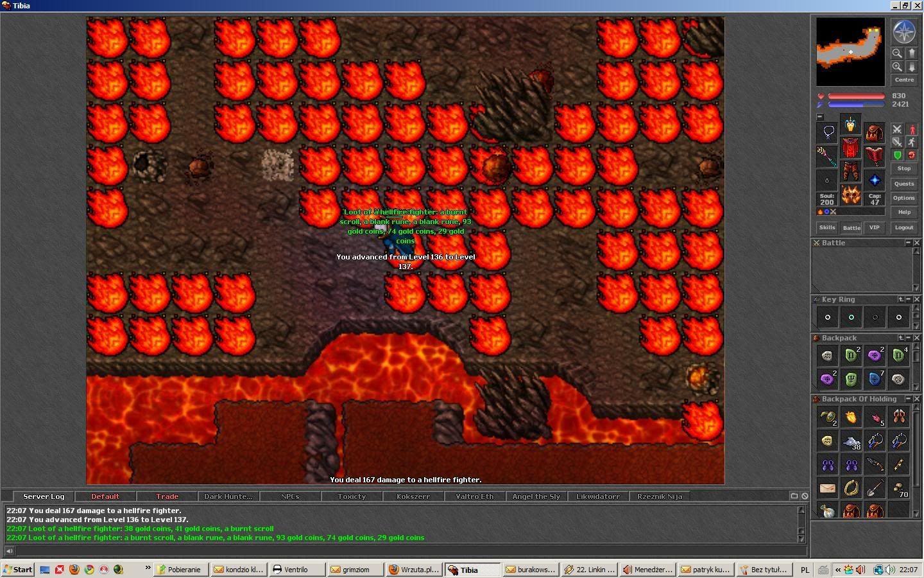Toggle chase opponent running figure
Screen dimensions: 924x578
[x=912, y=142]
